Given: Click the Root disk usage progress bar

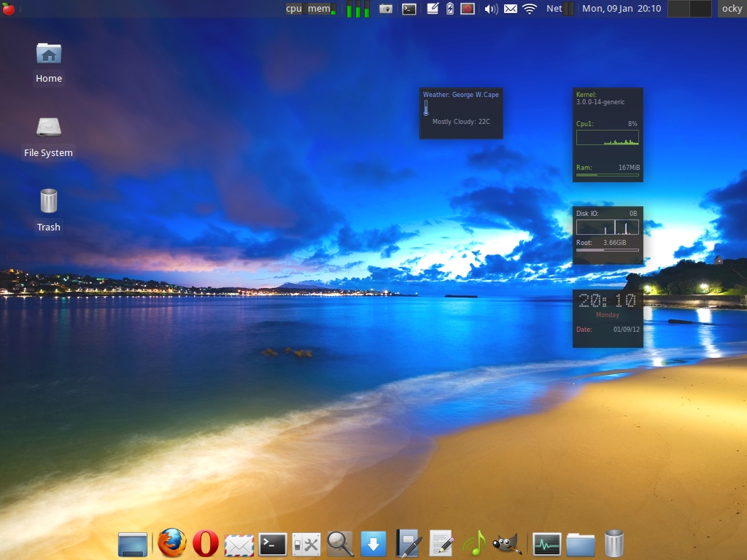Looking at the screenshot, I should click(x=608, y=250).
